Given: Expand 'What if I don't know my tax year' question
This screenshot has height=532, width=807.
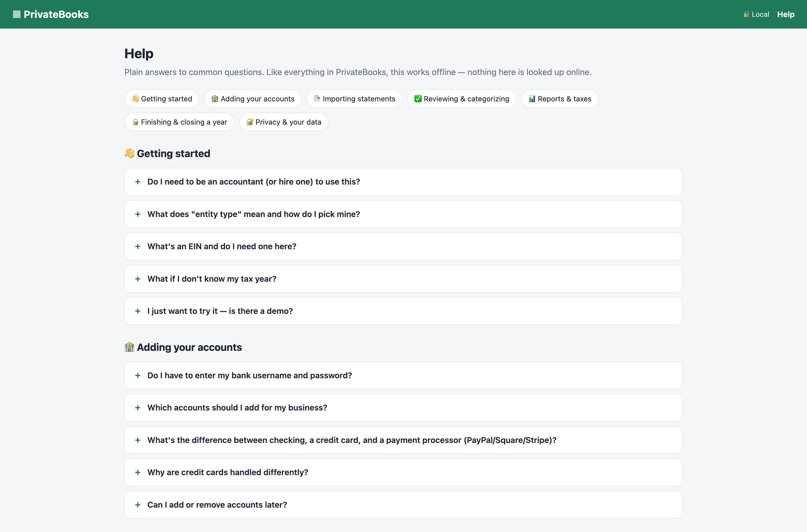Looking at the screenshot, I should tap(403, 279).
